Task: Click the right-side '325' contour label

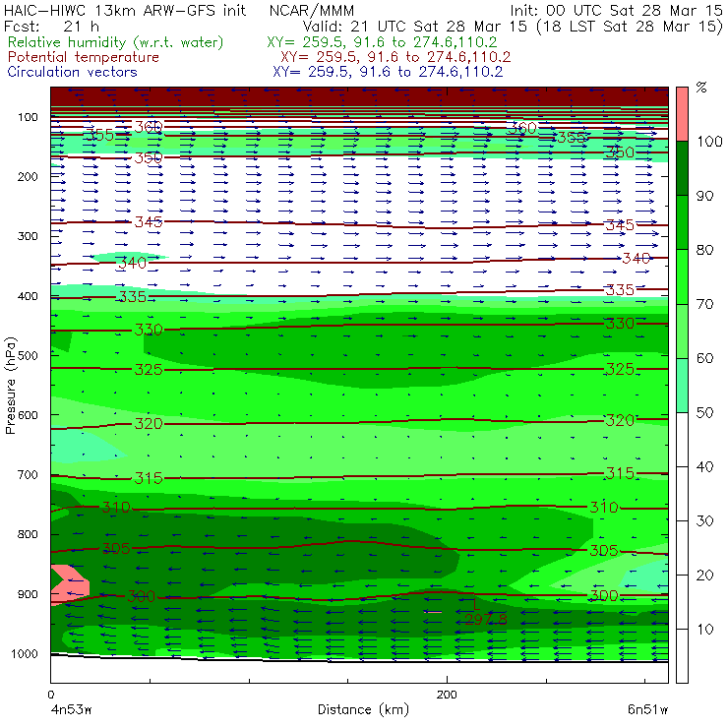Action: pos(620,369)
